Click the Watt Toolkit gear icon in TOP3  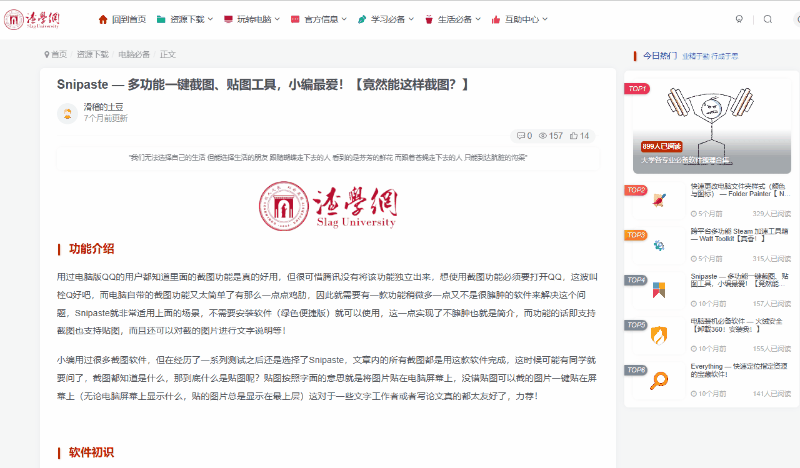click(x=659, y=245)
